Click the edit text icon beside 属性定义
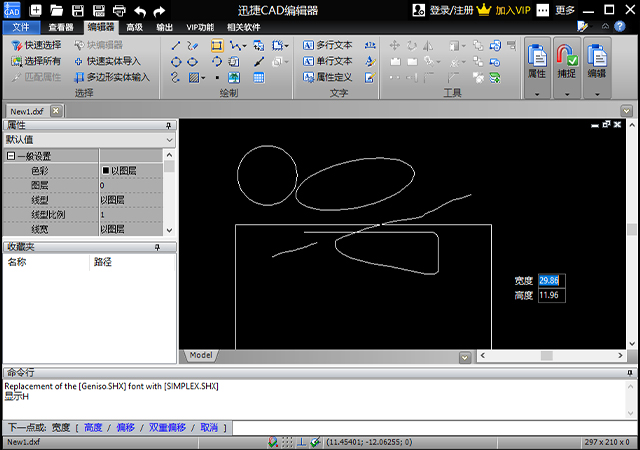 point(370,77)
